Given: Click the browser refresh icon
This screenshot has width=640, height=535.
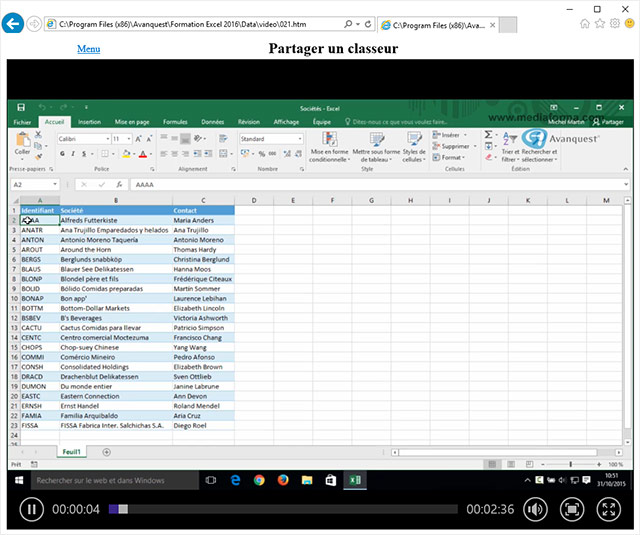Looking at the screenshot, I should pos(368,24).
